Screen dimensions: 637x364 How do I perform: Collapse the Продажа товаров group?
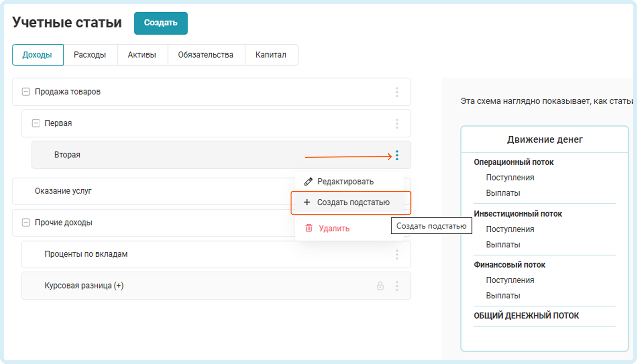pyautogui.click(x=26, y=92)
